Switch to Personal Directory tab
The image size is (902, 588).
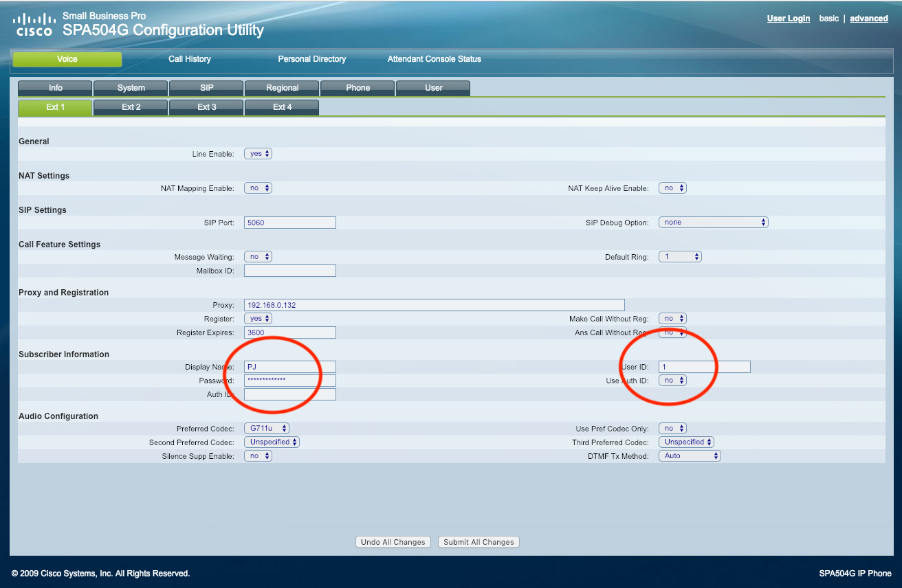[x=311, y=59]
